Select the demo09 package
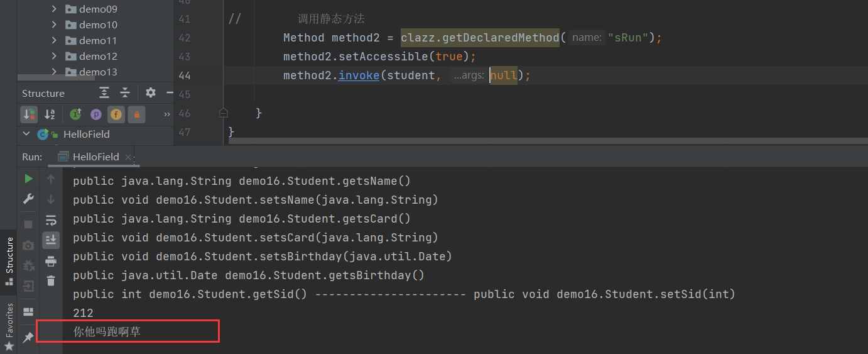The height and width of the screenshot is (354, 868). tap(98, 9)
